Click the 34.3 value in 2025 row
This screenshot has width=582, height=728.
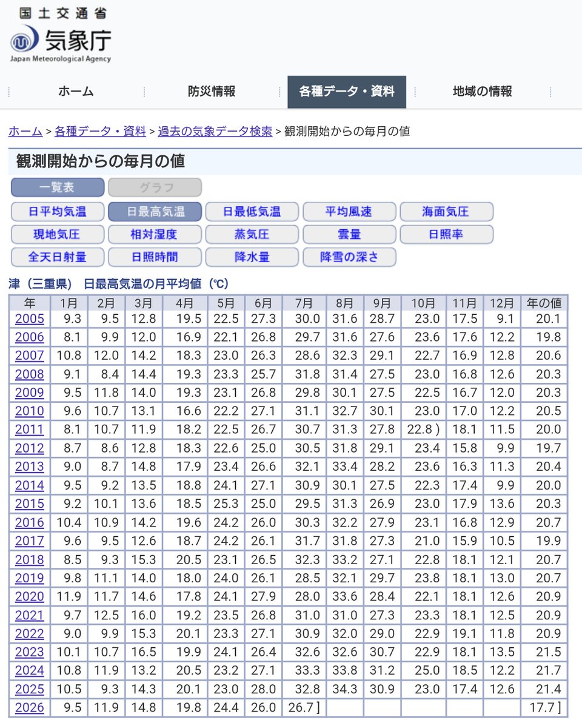point(345,689)
